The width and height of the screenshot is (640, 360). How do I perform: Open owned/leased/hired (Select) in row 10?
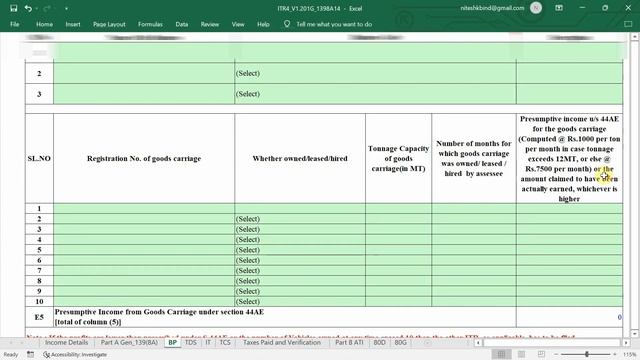pyautogui.click(x=300, y=301)
